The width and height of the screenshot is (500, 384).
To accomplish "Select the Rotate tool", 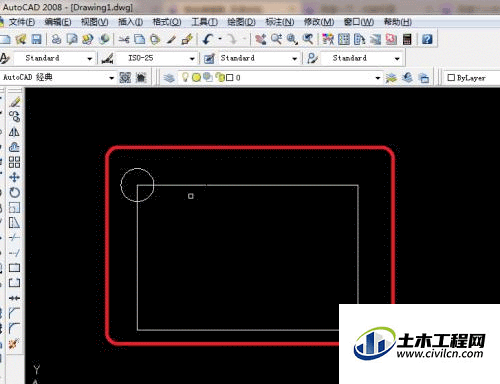I will [x=14, y=192].
